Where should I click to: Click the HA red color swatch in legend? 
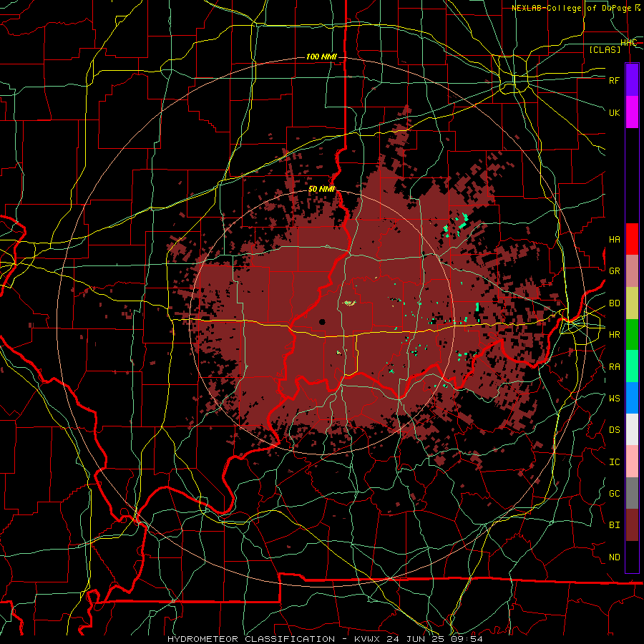click(x=632, y=239)
